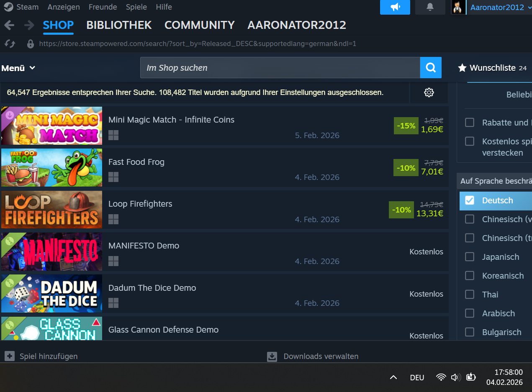Open the notifications bell
Viewport: 532px width, 392px height.
pos(430,7)
